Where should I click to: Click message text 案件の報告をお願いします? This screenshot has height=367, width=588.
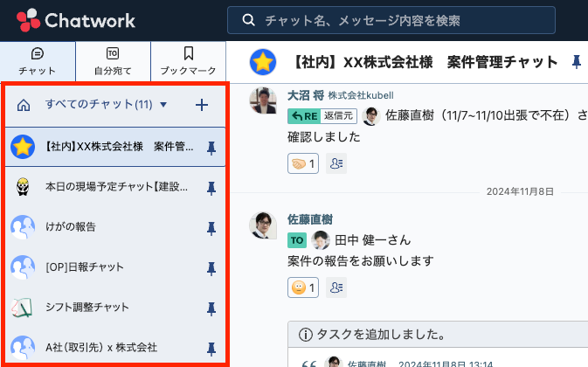360,261
